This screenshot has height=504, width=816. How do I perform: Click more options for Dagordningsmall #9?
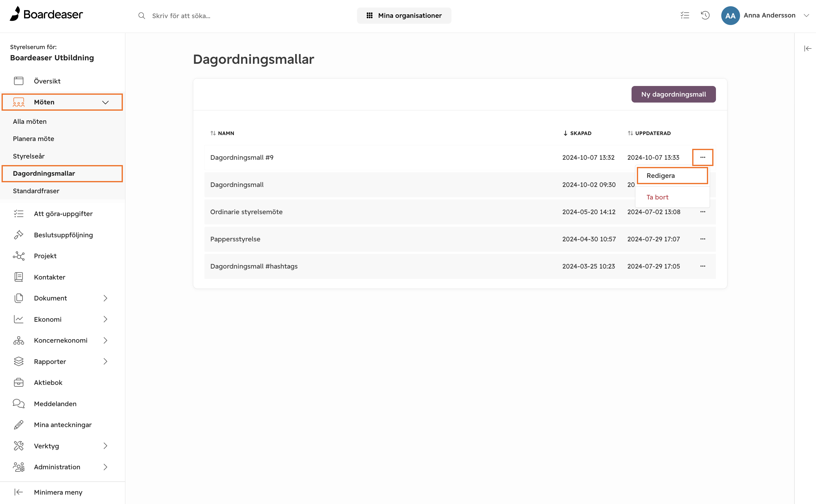[x=703, y=157]
